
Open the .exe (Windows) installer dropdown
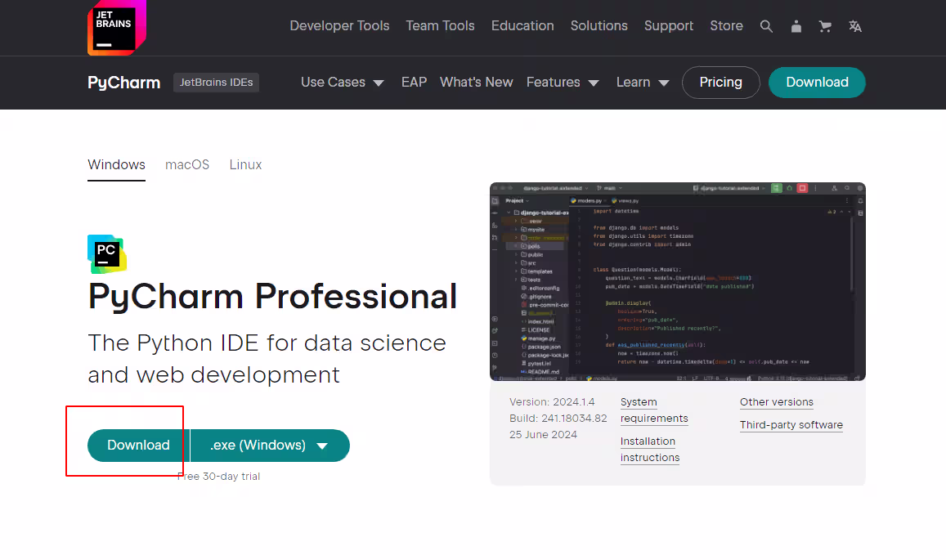(x=270, y=446)
